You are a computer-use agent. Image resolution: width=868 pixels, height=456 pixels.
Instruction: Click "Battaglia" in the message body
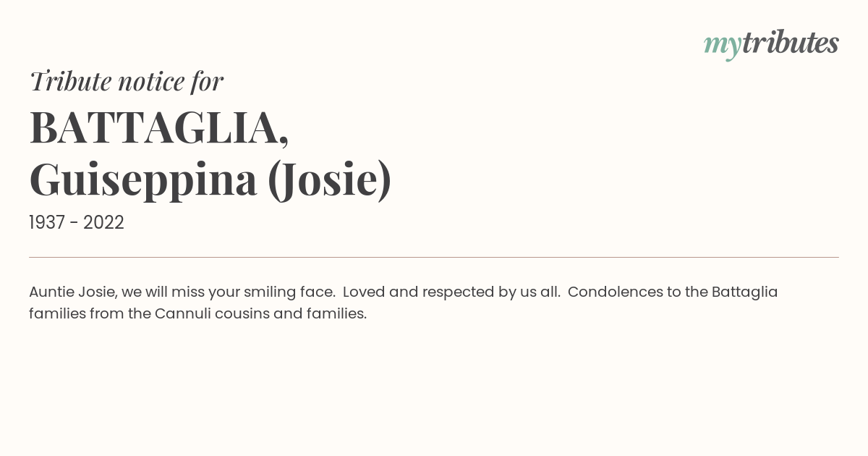[x=745, y=292]
